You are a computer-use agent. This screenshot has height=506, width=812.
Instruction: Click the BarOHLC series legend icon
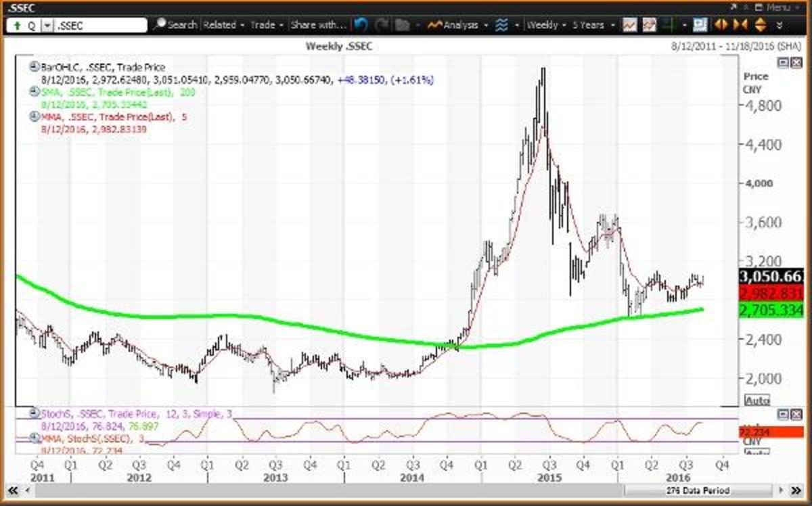(35, 66)
